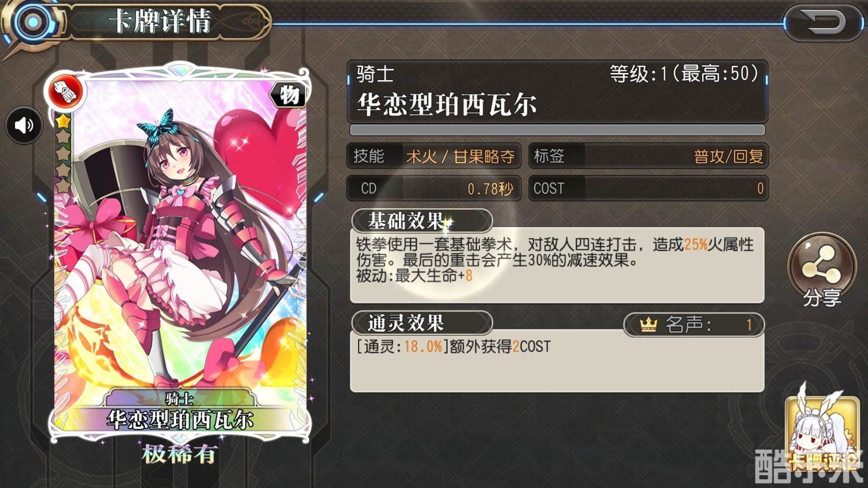Screen dimensions: 868x488
Task: Select the 通灵效果 section header
Action: tap(421, 323)
